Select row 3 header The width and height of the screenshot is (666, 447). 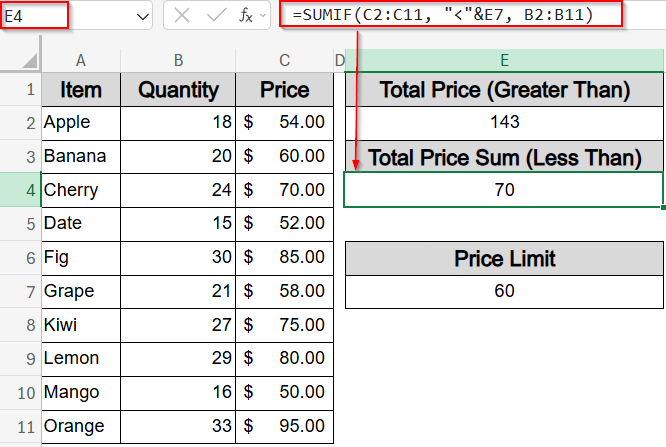(20, 157)
